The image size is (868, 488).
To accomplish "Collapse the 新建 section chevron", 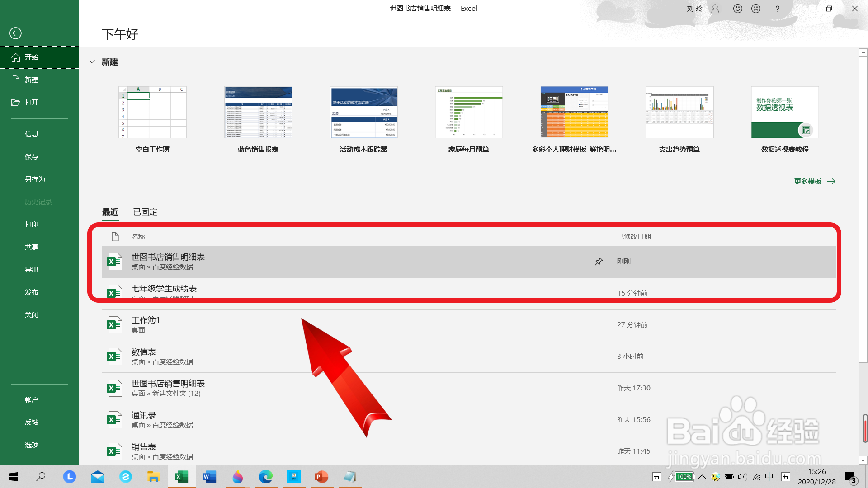I will pos(92,62).
